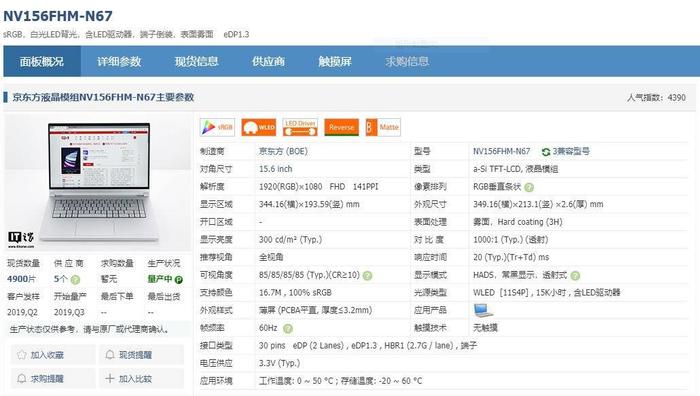Image resolution: width=700 pixels, height=396 pixels.
Task: Click resolution value 1920(RGB)×1080 FHD 141PPI
Action: tap(318, 187)
